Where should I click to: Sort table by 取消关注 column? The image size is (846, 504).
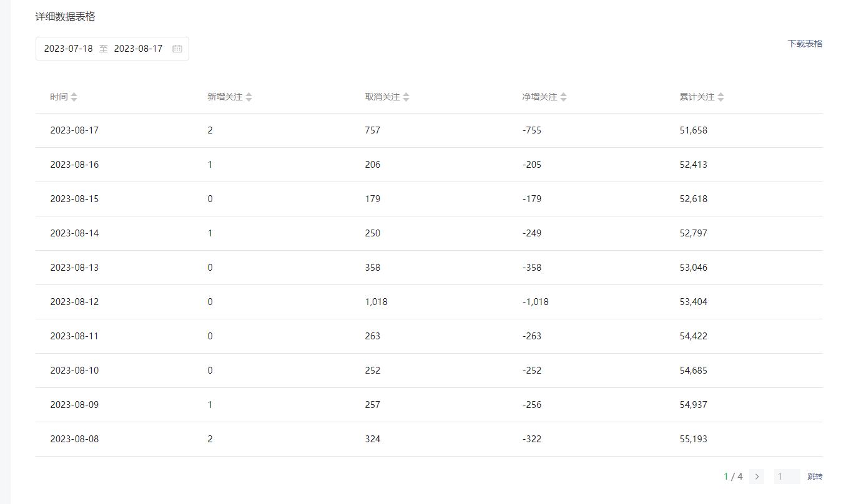(x=406, y=97)
